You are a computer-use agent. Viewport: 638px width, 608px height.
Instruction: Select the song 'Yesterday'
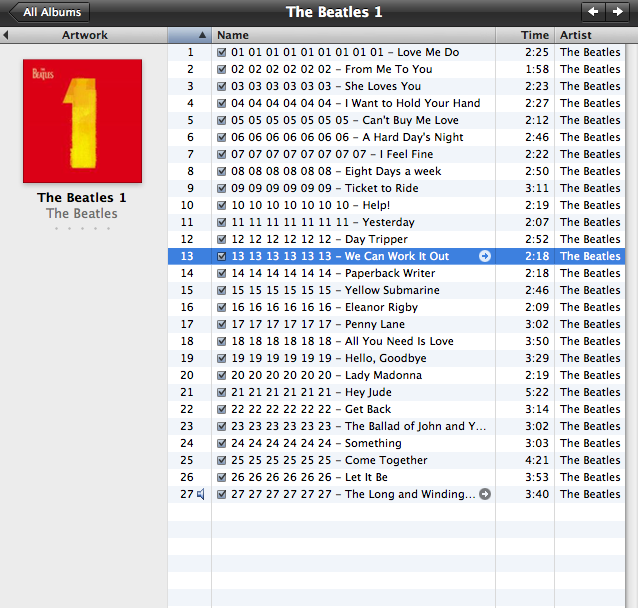[x=323, y=222]
